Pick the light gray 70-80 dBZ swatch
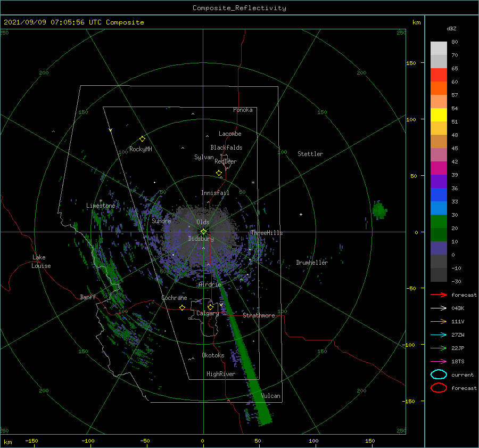The image size is (479, 448). pyautogui.click(x=439, y=48)
